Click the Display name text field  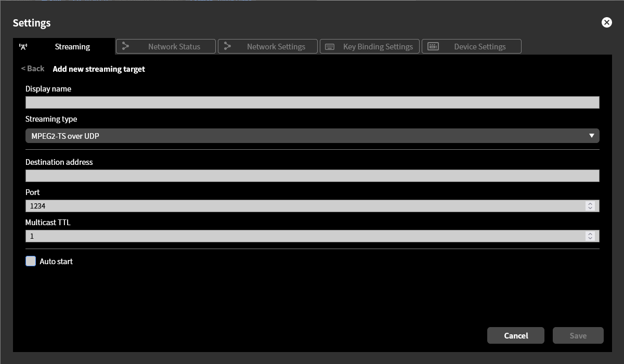click(x=312, y=102)
